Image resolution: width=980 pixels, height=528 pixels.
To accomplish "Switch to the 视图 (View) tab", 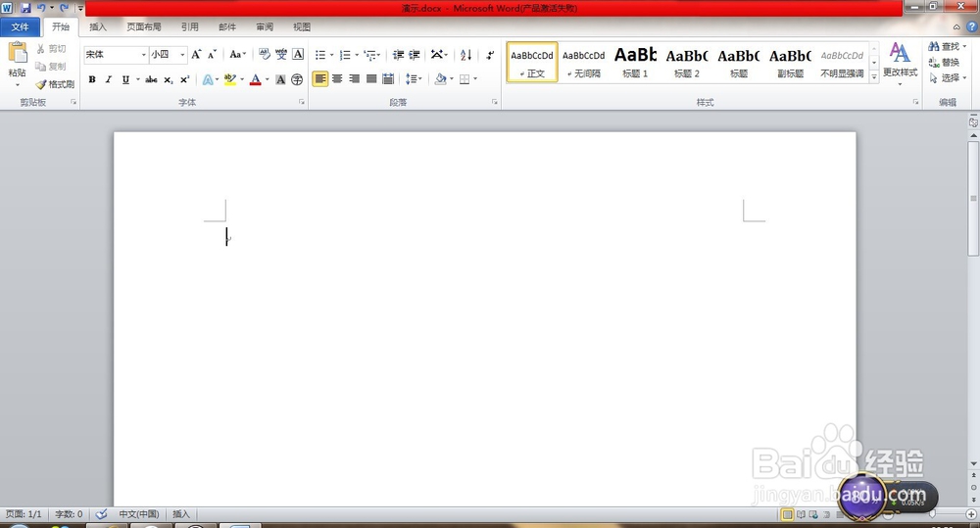I will 302,26.
